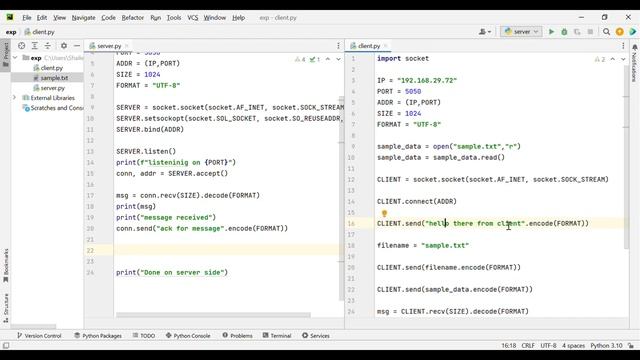Click UTF-8 encoding in status bar
Image resolution: width=640 pixels, height=360 pixels.
[x=548, y=345]
